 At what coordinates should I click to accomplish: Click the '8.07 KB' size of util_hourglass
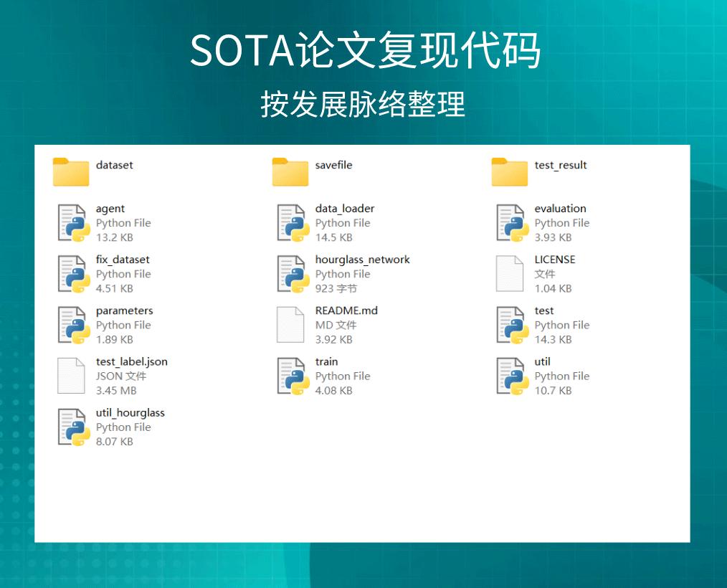coord(115,442)
